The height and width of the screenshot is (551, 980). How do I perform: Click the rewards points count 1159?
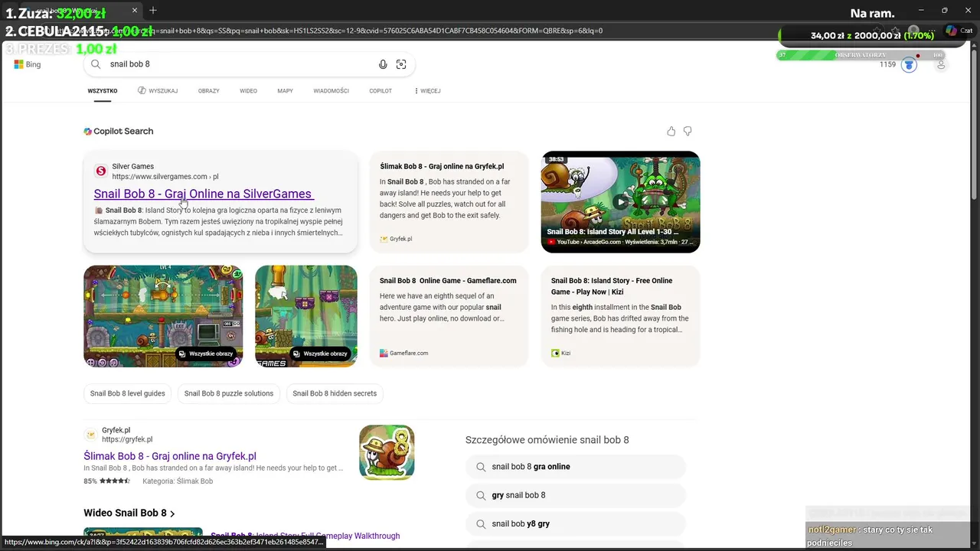click(x=887, y=65)
